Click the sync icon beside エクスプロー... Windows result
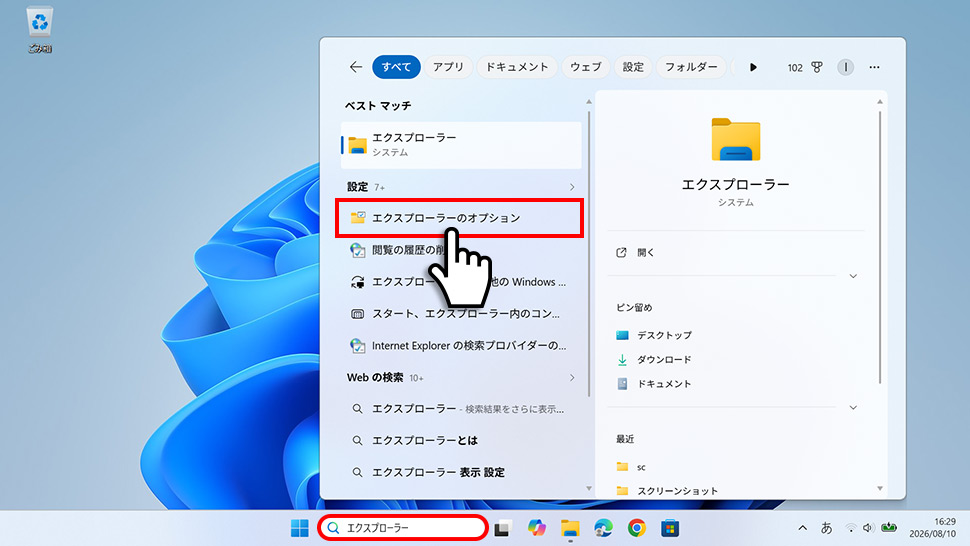Image resolution: width=970 pixels, height=546 pixels. click(x=358, y=282)
